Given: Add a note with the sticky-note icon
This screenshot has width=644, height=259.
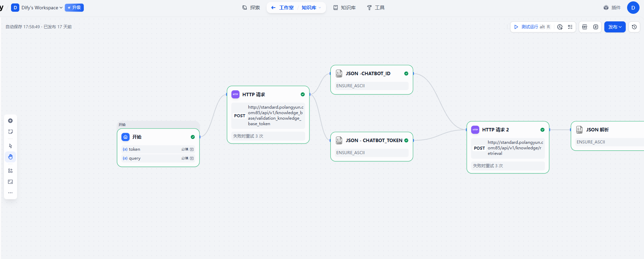Looking at the screenshot, I should tap(10, 132).
